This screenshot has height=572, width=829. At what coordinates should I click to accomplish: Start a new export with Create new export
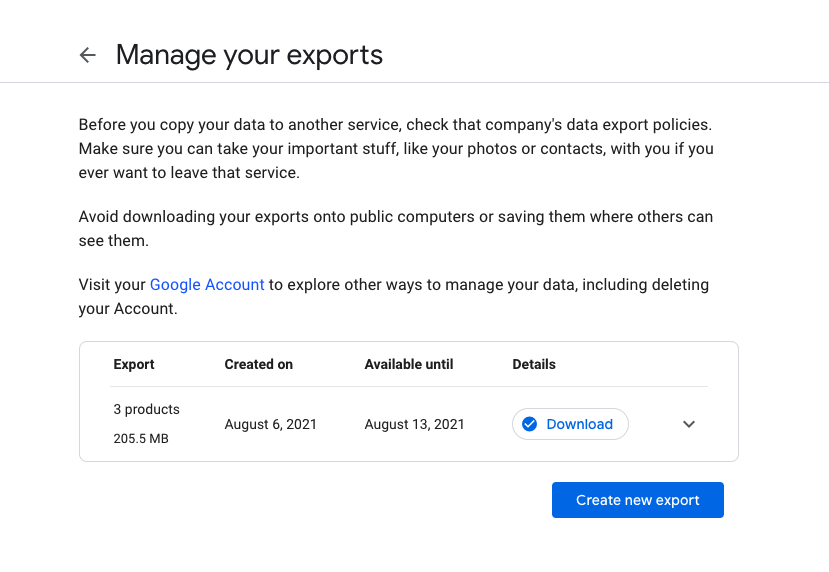tap(638, 500)
